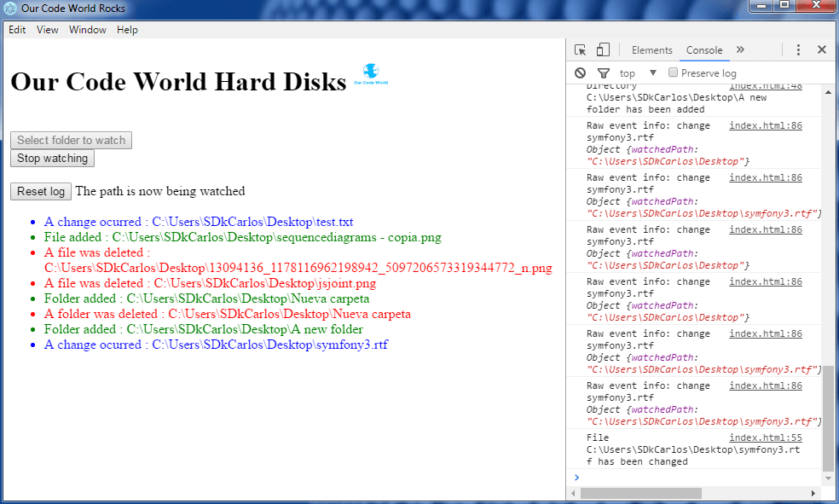Clear the console with the clear icon
Viewport: 839px width, 504px height.
[581, 73]
